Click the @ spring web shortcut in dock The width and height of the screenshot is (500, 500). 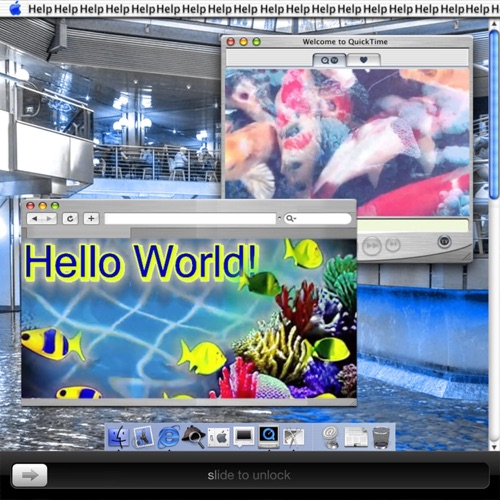[x=331, y=437]
